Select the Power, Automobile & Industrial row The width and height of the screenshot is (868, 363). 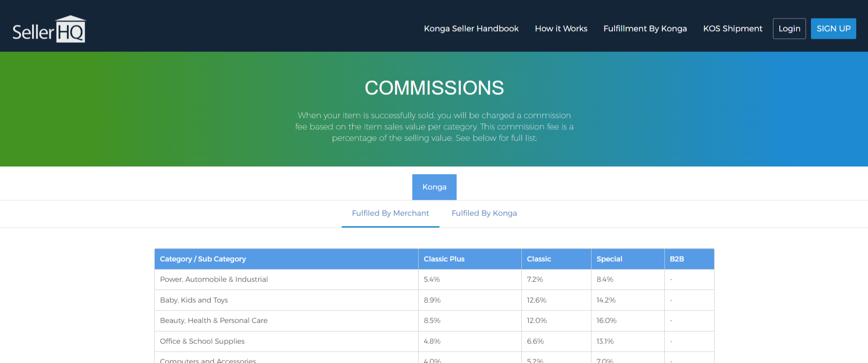pos(214,279)
